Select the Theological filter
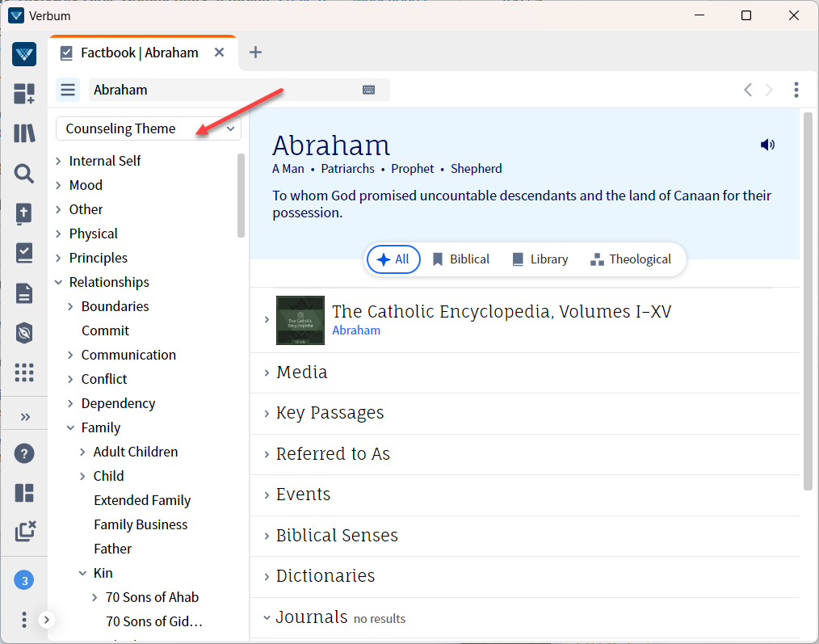The image size is (819, 644). tap(631, 259)
